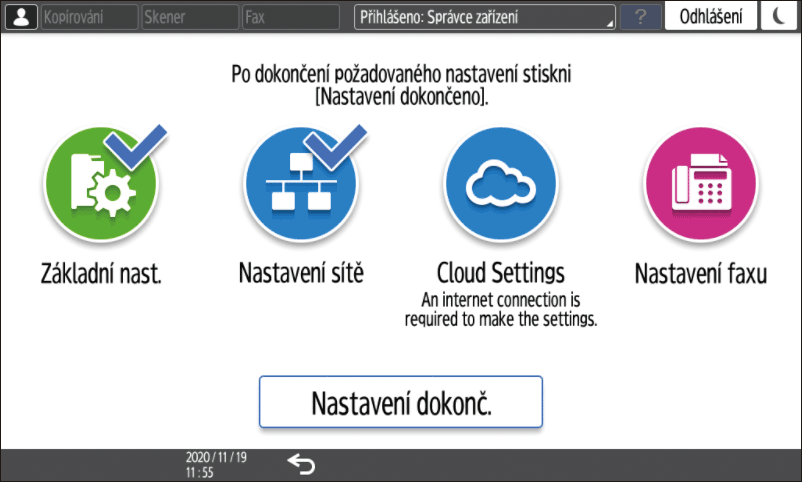Open help with the question mark button
This screenshot has height=482, width=802.
click(x=640, y=17)
